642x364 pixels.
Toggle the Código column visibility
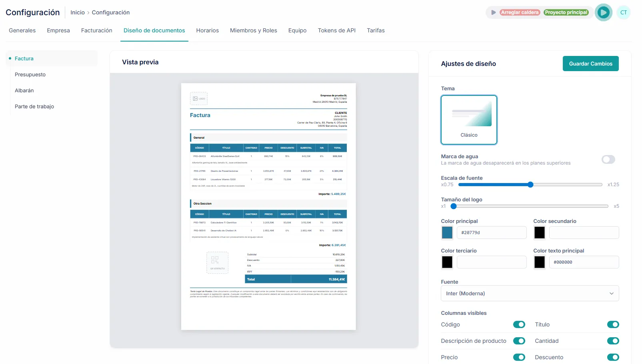tap(519, 324)
